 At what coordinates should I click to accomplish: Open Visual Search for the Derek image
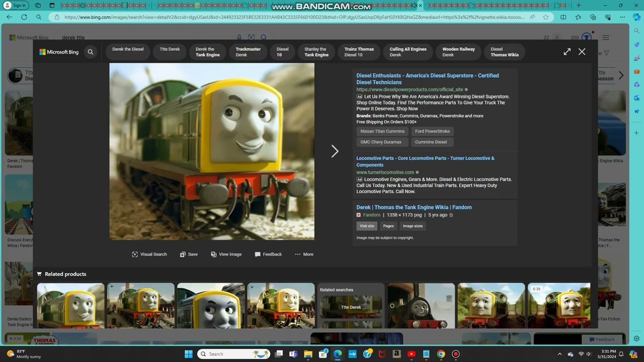pos(149,254)
